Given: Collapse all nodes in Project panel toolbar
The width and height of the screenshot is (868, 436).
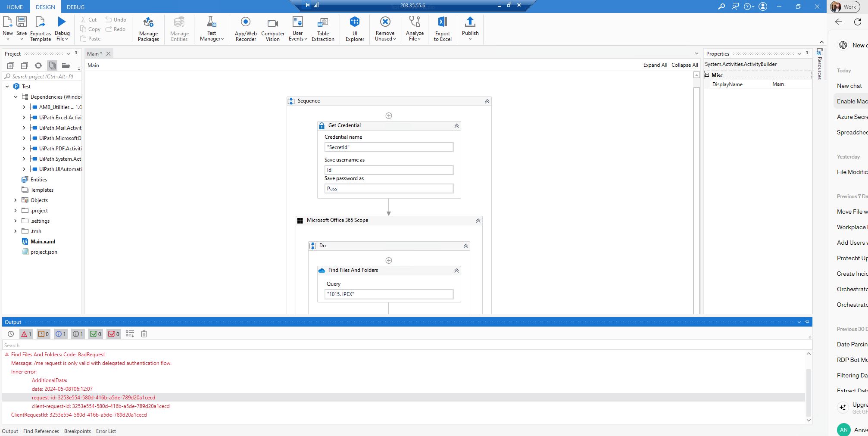Looking at the screenshot, I should [x=25, y=65].
